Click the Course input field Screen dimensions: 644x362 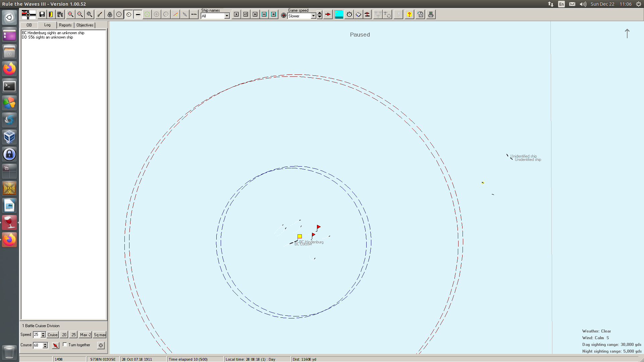point(38,345)
